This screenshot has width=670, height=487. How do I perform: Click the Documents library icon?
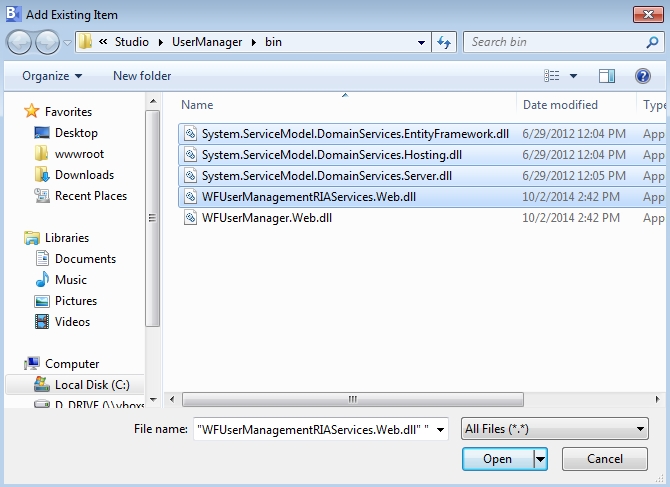[x=42, y=258]
